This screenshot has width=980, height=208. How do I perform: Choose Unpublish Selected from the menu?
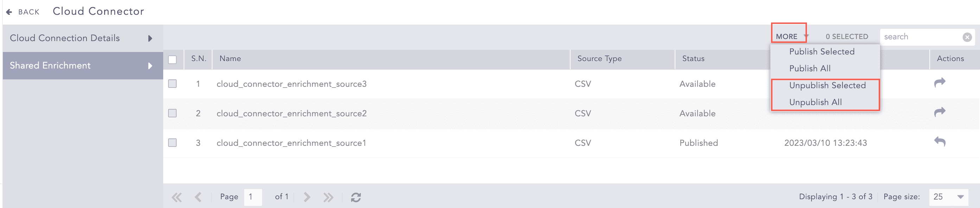[x=827, y=86]
